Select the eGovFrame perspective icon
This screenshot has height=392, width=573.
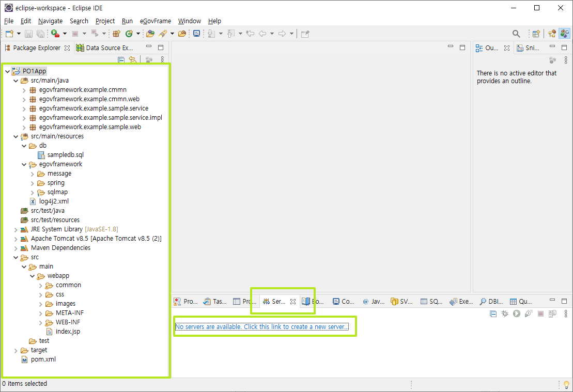[565, 34]
